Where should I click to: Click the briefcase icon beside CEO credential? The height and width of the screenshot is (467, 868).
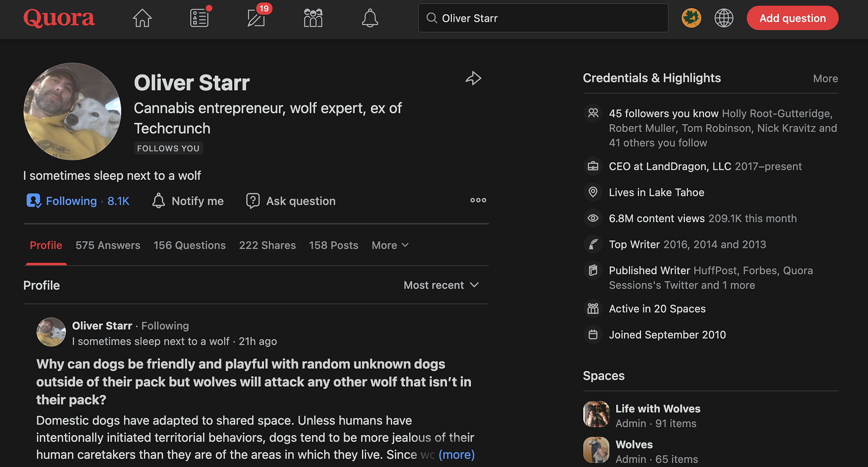point(593,166)
